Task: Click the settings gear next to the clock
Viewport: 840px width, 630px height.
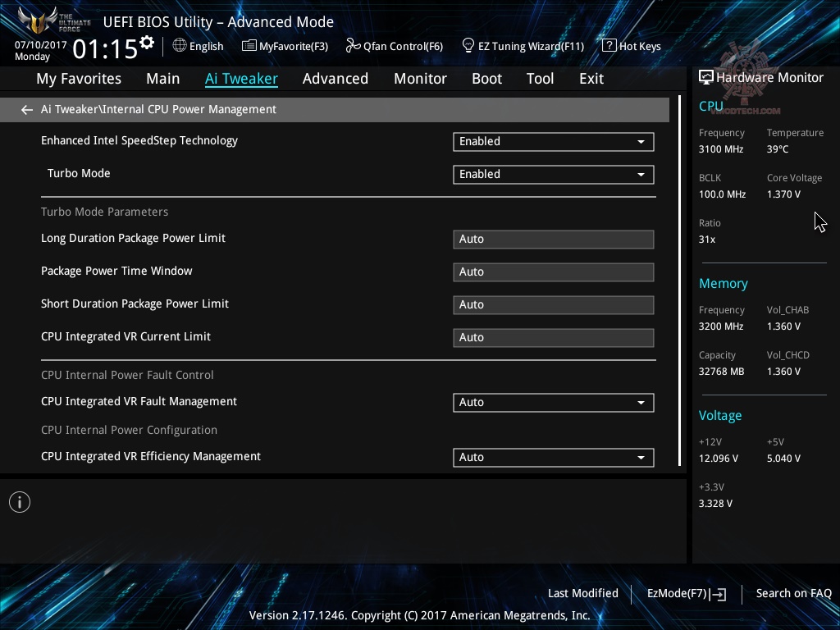Action: pos(147,43)
